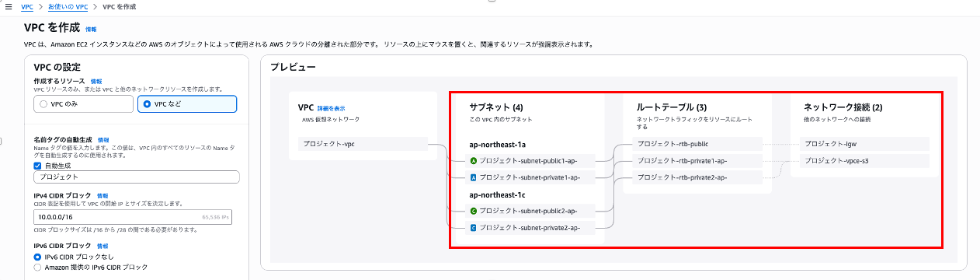Click green A icon of subnet-public1
Viewport: 980px width, 280px height.
coord(474,160)
